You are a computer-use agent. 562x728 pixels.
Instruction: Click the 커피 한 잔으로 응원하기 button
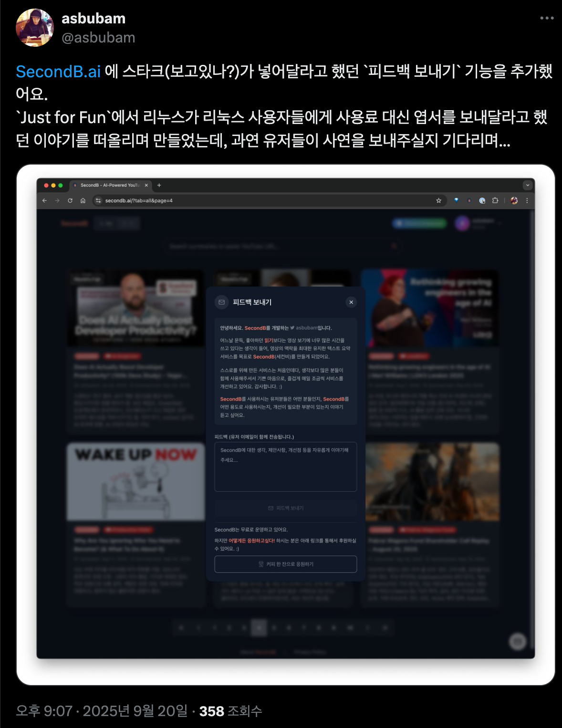coord(286,564)
